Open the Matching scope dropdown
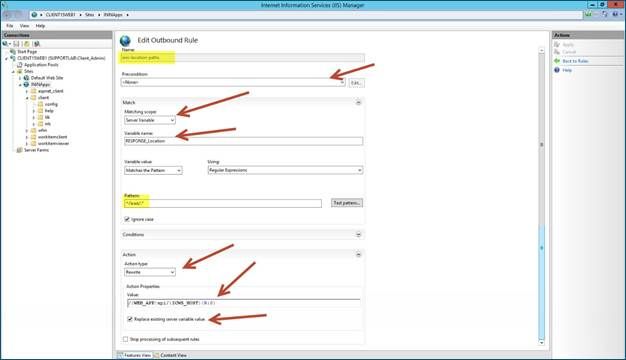The width and height of the screenshot is (626, 360). click(150, 120)
